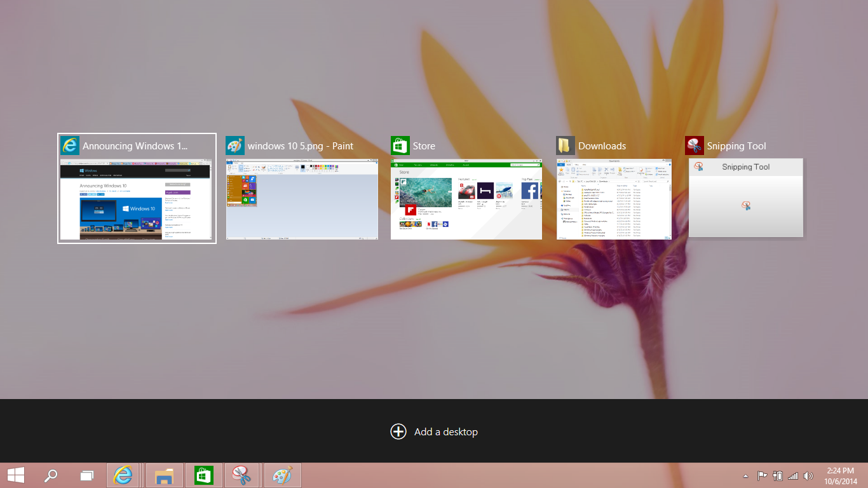Select the Snipping Tool window thumbnail
This screenshot has width=868, height=488.
(745, 198)
